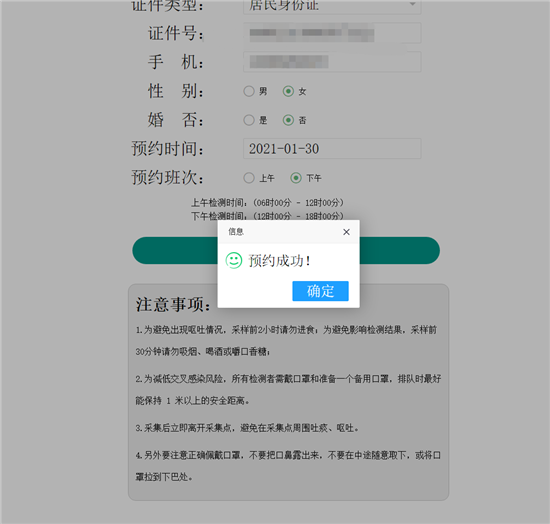Close the 信息 dialog with the X
550x524 pixels.
click(x=346, y=232)
